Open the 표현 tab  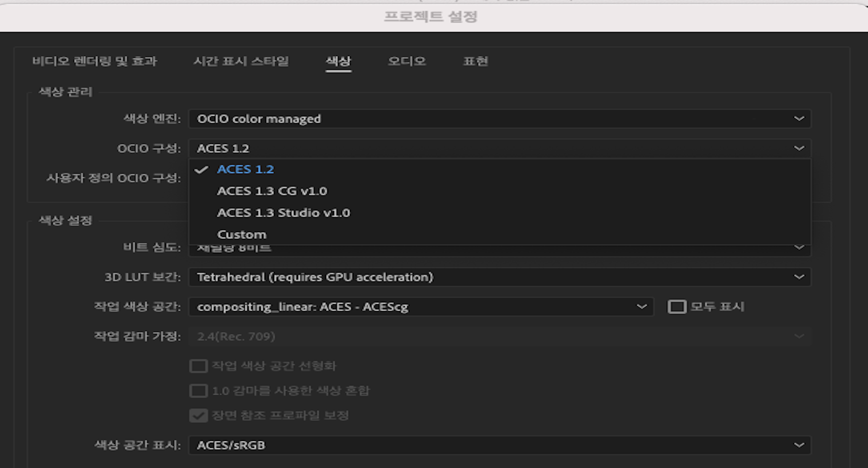476,62
